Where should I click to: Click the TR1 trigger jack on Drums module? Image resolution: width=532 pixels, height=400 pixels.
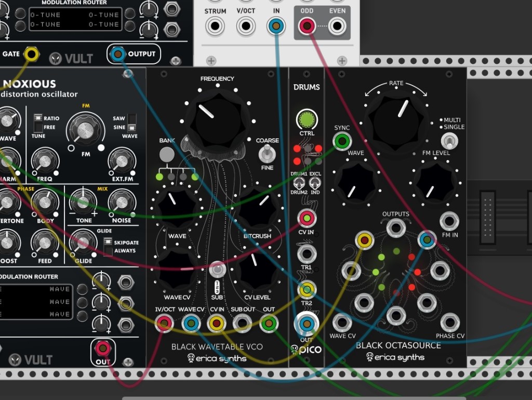point(307,254)
